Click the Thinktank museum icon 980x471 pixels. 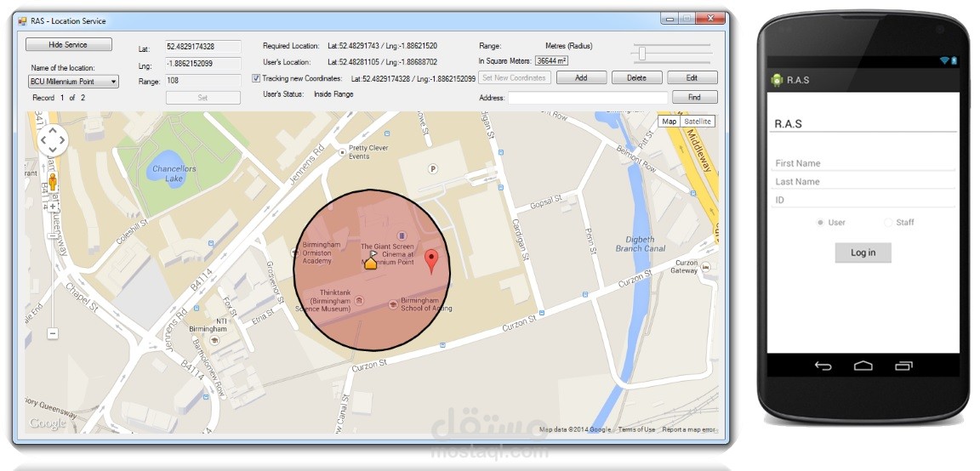click(359, 300)
